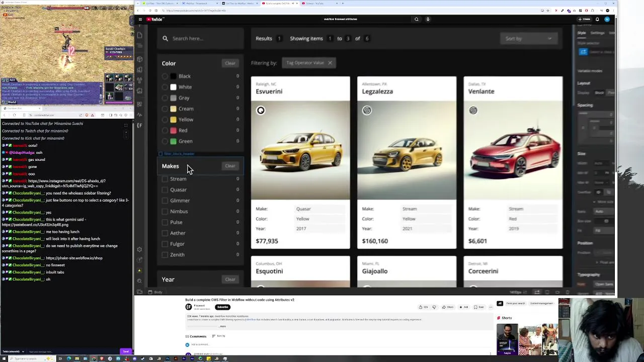Select the White color radio option
Screen dimensions: 644x362
(165, 87)
